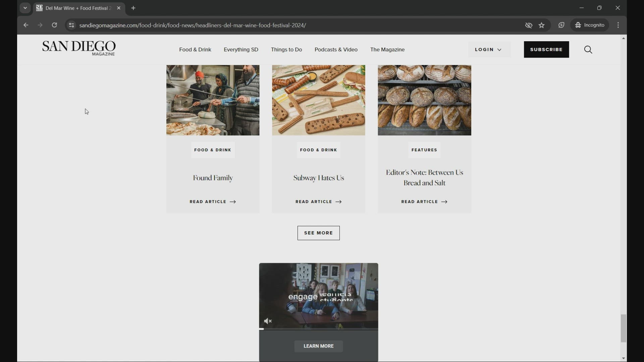
Task: Open the Chrome three-dot menu
Action: click(618, 25)
